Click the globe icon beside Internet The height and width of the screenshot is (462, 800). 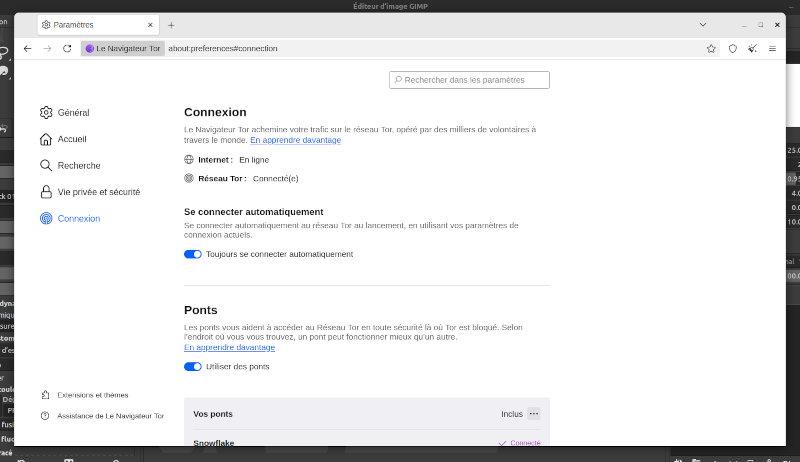tap(189, 160)
